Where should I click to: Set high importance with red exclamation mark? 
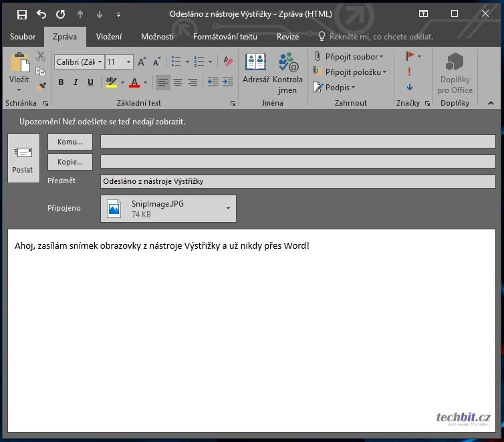coord(409,72)
